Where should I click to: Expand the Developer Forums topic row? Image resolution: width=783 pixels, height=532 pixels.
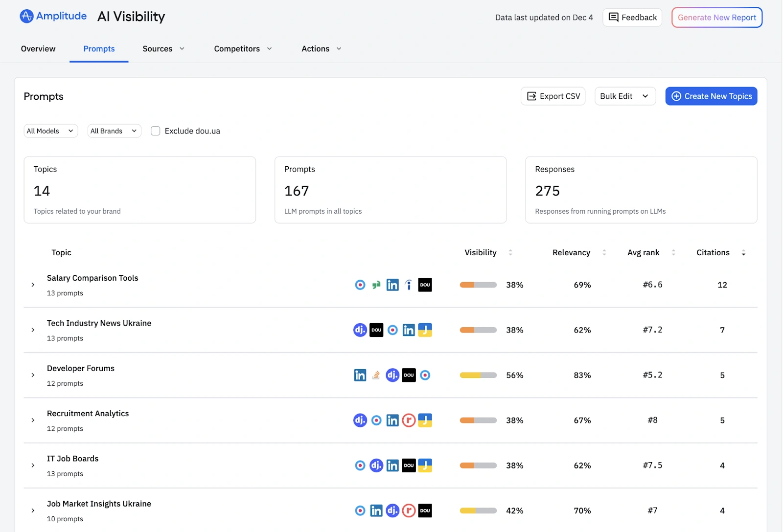coord(33,376)
